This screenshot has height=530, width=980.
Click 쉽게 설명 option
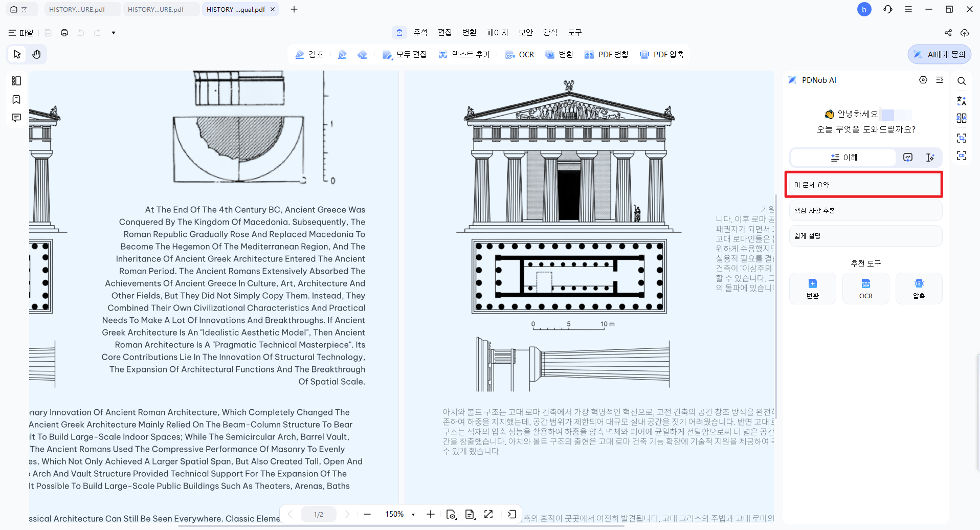click(865, 236)
